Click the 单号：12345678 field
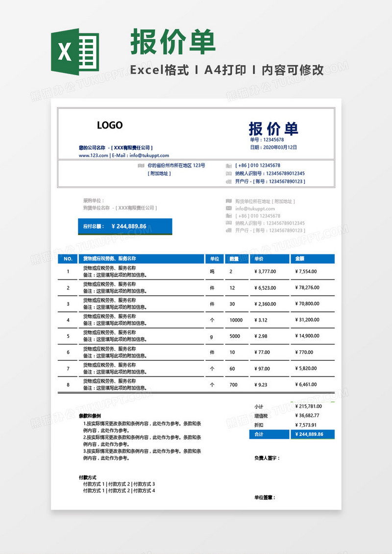Viewport: 392px width, 554px height. pos(267,140)
